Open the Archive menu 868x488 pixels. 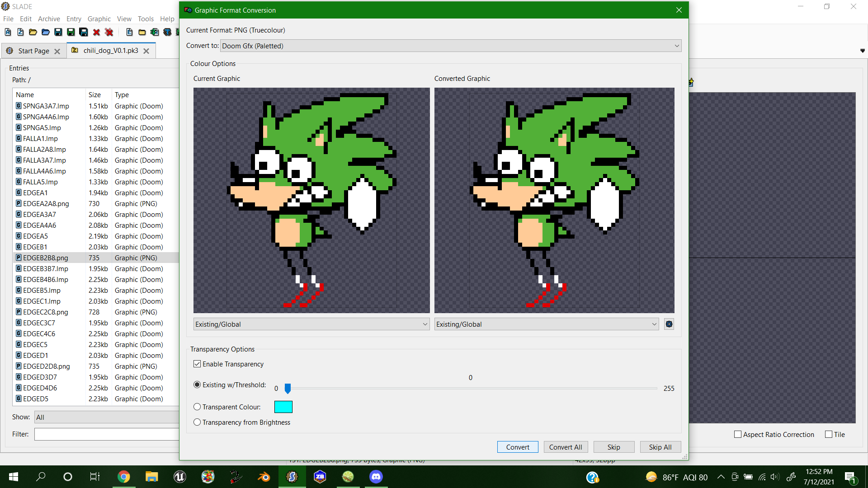coord(49,19)
